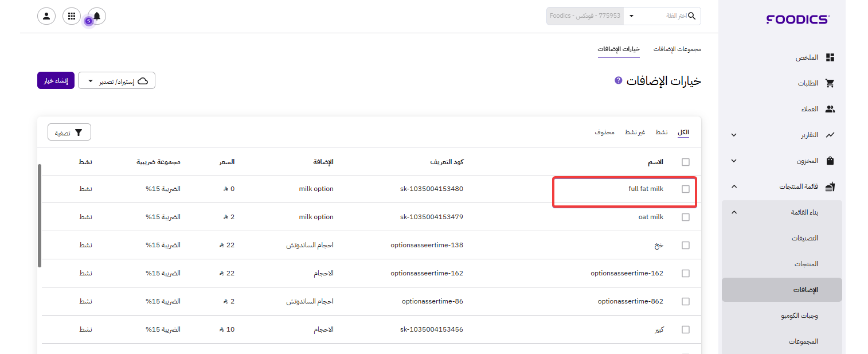Screen dimensions: 868x354
Task: Click the تصفية filter button
Action: pyautogui.click(x=69, y=133)
